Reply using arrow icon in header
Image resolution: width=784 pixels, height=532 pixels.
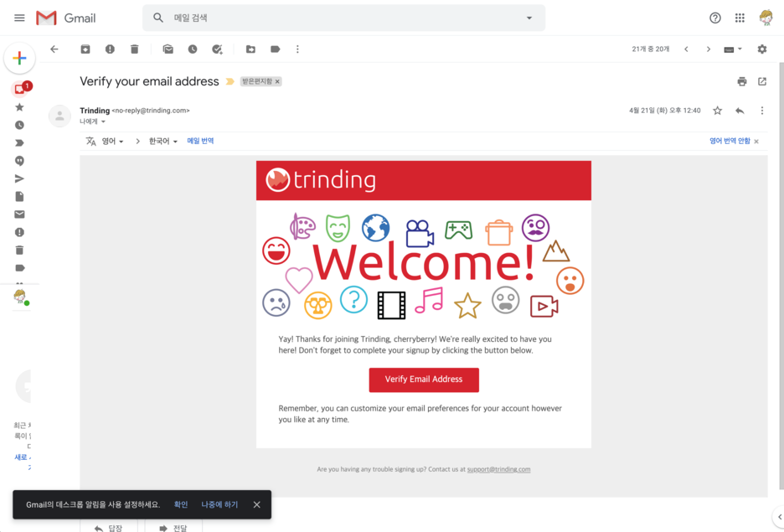point(740,111)
